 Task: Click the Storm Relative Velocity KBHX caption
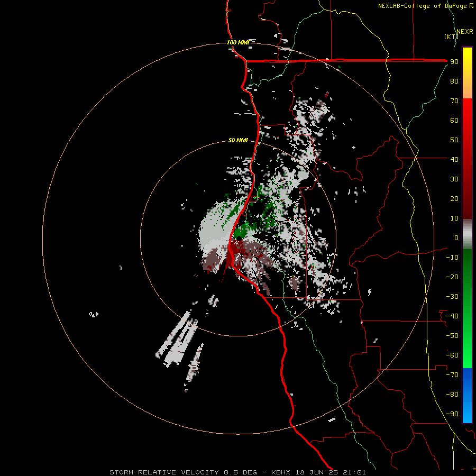[x=237, y=472]
